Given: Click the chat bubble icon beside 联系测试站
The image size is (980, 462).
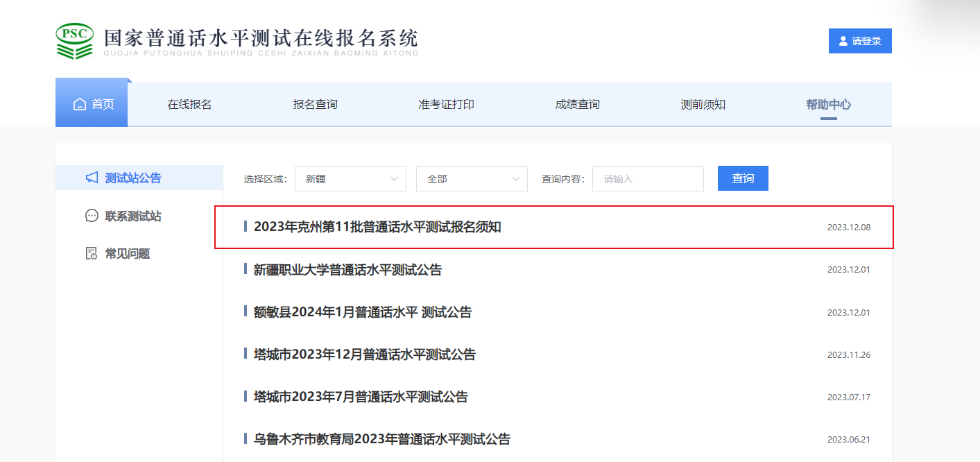Looking at the screenshot, I should coord(92,216).
